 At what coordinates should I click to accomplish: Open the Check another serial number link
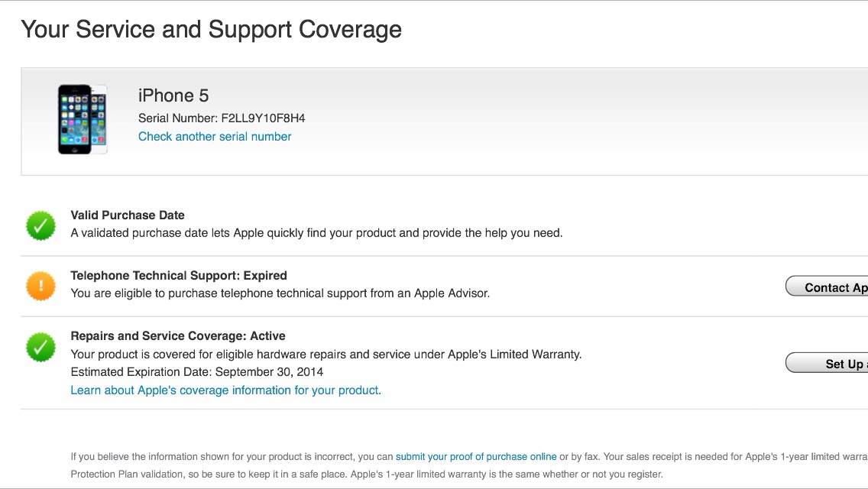pyautogui.click(x=215, y=137)
